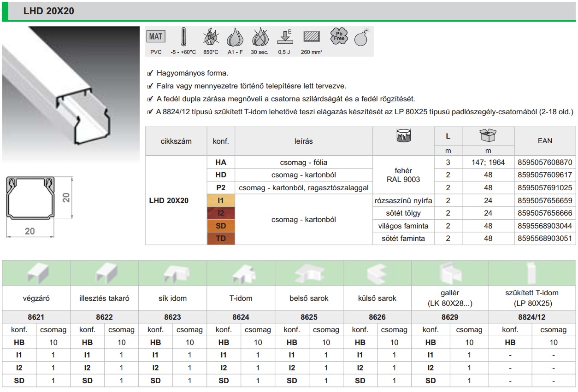Click 'csomag - kartonból, ragasztószalaggal' description
This screenshot has width=578, height=392.
pos(304,187)
